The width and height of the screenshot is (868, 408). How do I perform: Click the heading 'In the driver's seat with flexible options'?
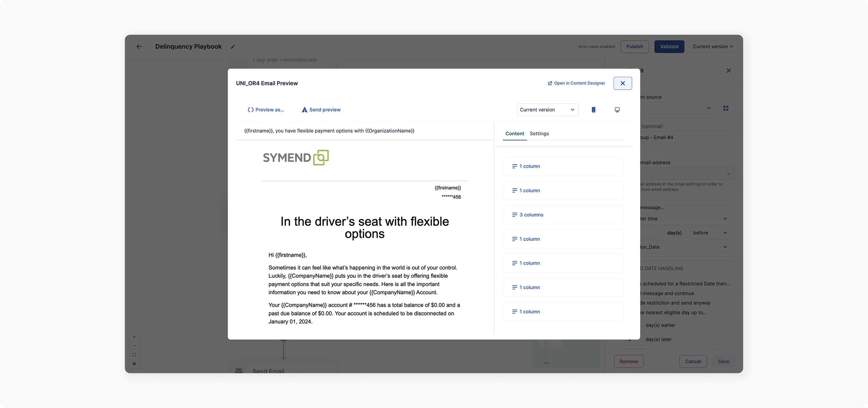click(x=365, y=228)
